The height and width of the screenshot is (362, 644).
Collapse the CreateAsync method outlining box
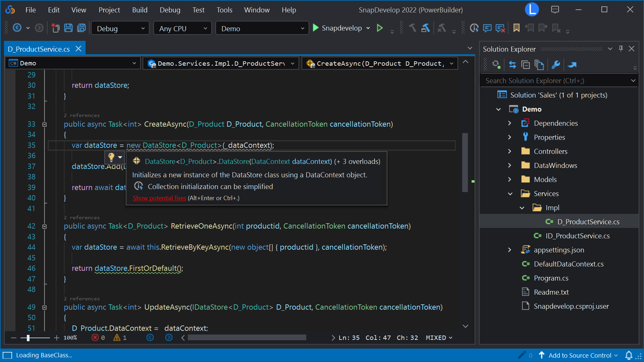(x=44, y=124)
